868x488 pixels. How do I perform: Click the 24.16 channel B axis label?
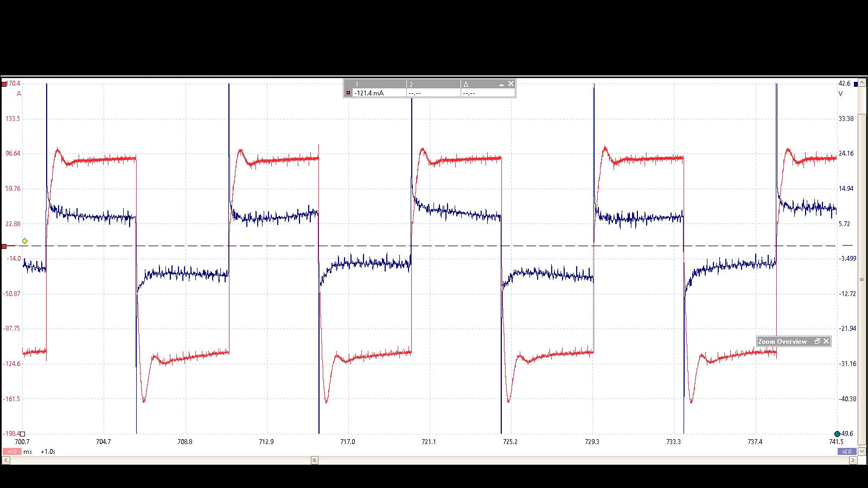[846, 153]
